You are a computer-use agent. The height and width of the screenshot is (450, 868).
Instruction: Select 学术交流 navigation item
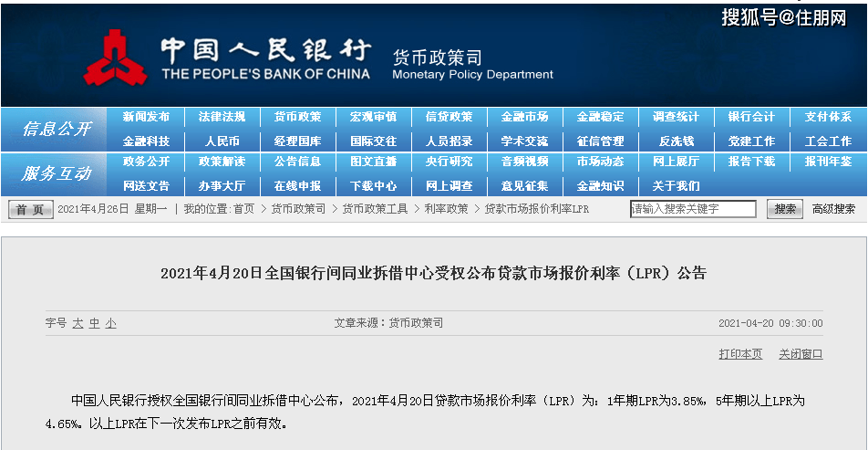[525, 141]
